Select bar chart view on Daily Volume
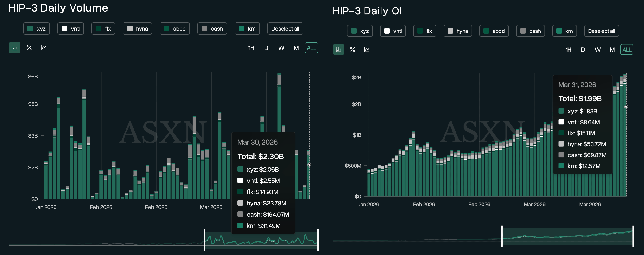 (x=15, y=48)
